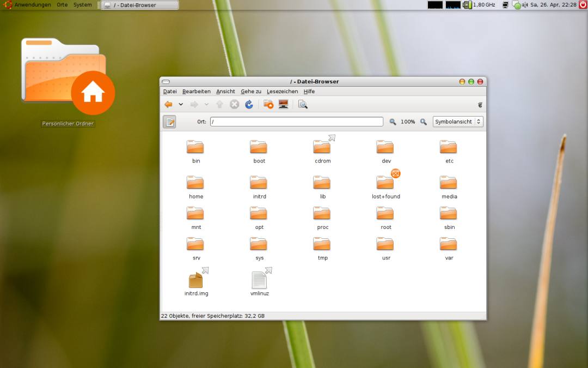Screen dimensions: 588x368
Task: Zoom out the icon view
Action: coord(393,122)
